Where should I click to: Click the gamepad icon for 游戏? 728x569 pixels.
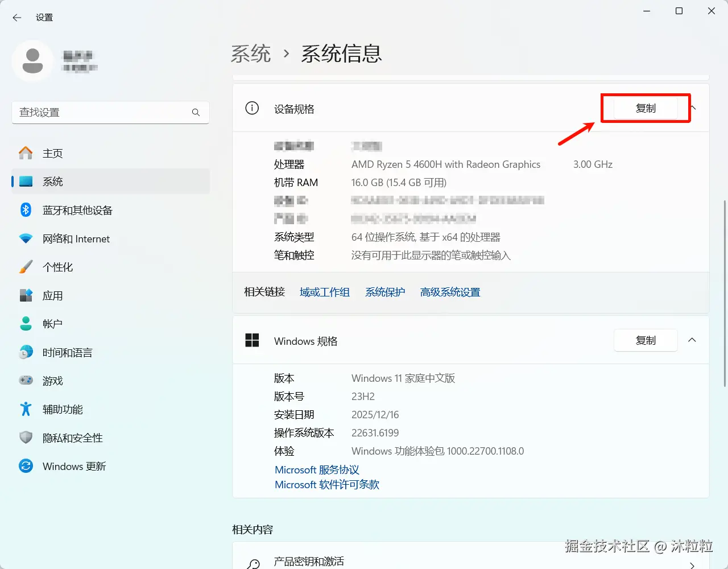pyautogui.click(x=26, y=380)
